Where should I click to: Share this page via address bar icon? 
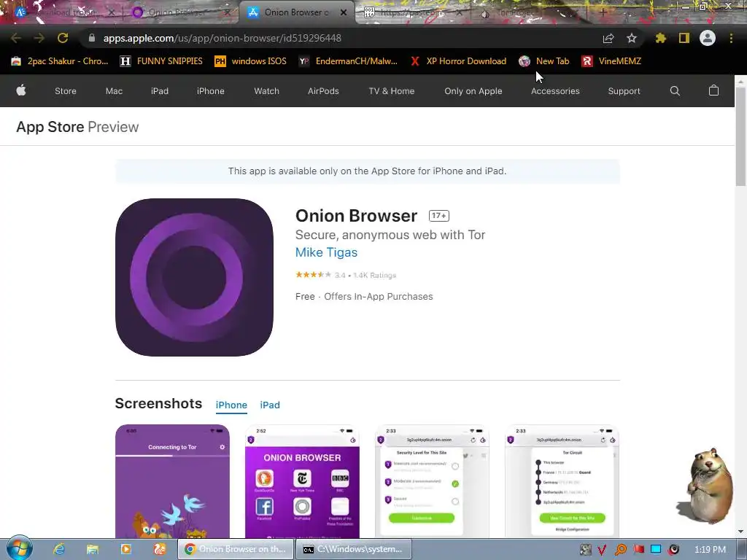[608, 38]
